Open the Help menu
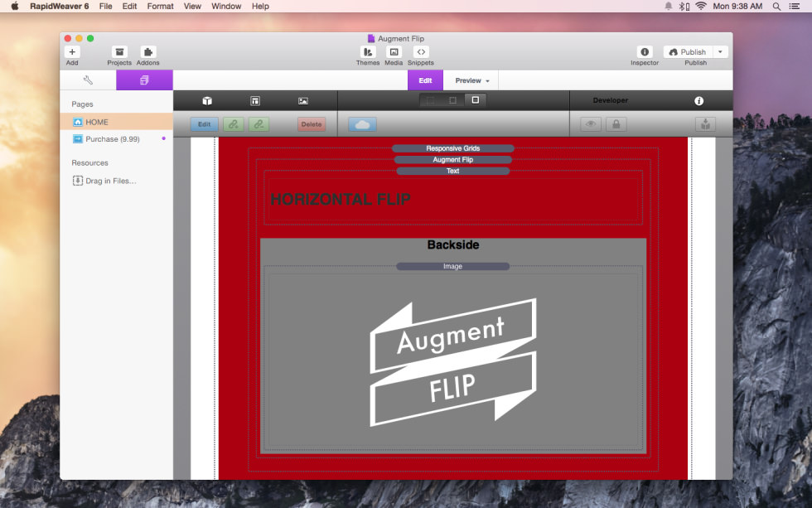Viewport: 812px width, 508px height. [x=260, y=6]
